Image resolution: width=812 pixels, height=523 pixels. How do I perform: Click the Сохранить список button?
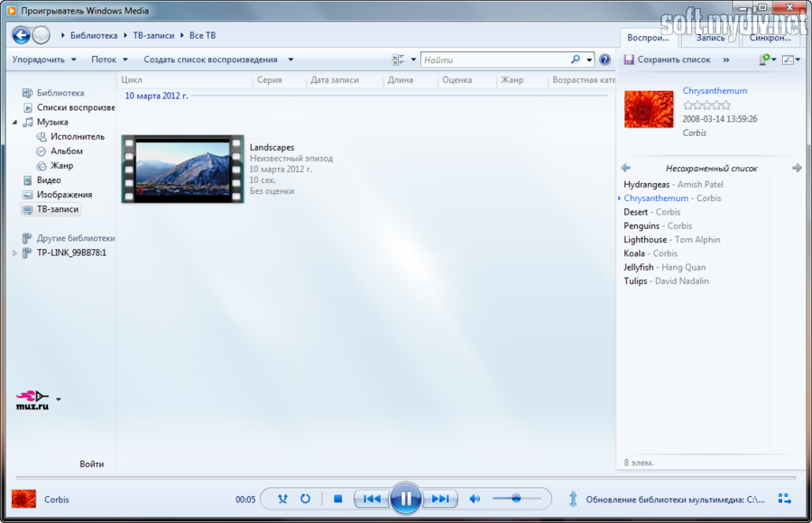(668, 60)
